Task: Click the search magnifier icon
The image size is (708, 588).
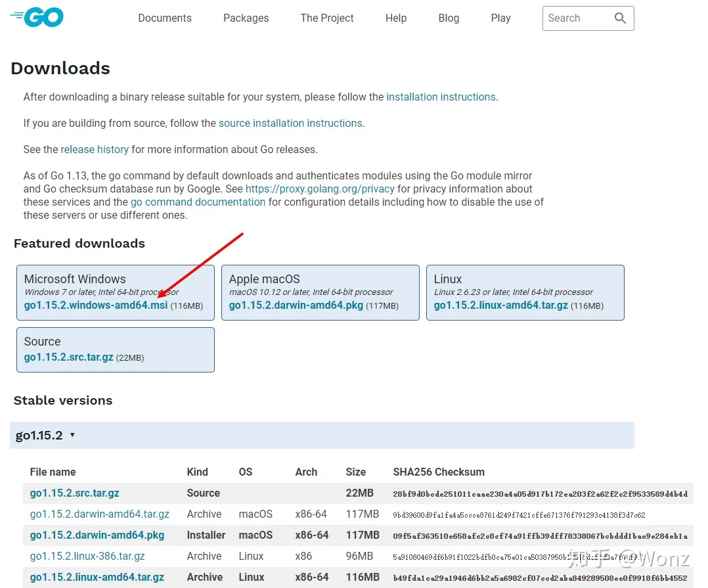Action: click(x=620, y=18)
